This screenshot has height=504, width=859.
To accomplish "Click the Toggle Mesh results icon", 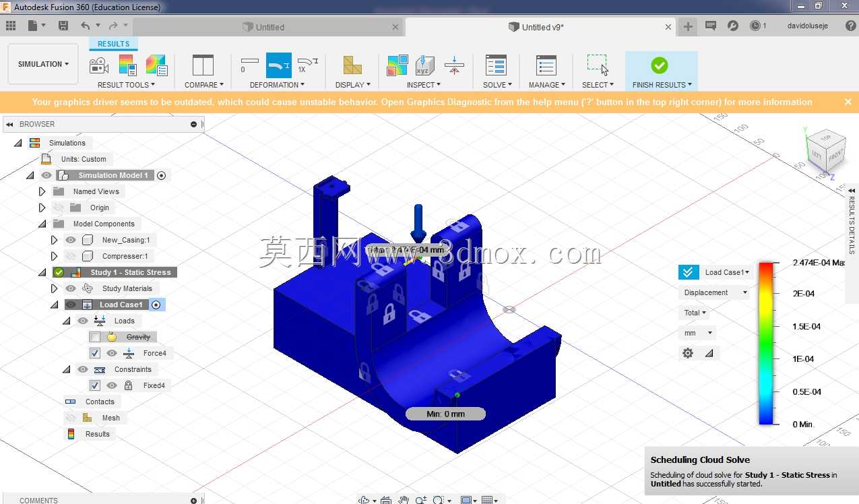I will coord(156,65).
